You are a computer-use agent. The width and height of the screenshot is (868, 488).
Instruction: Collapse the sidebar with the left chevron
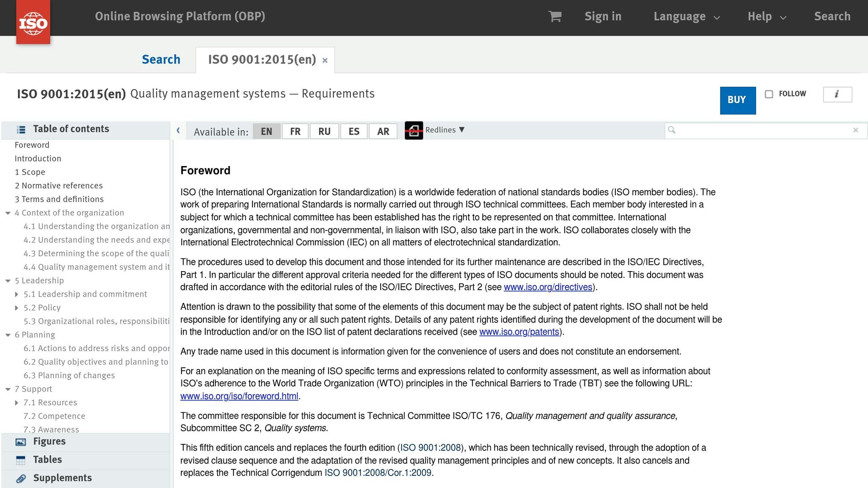coord(178,130)
